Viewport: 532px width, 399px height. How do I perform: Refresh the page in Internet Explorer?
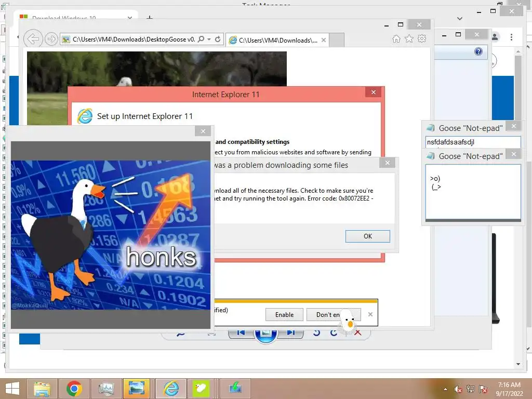click(x=218, y=39)
